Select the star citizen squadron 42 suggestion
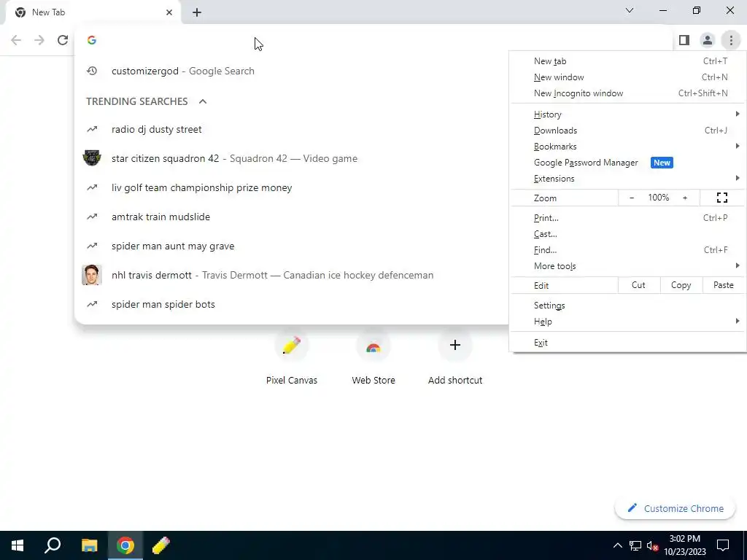 pyautogui.click(x=292, y=158)
